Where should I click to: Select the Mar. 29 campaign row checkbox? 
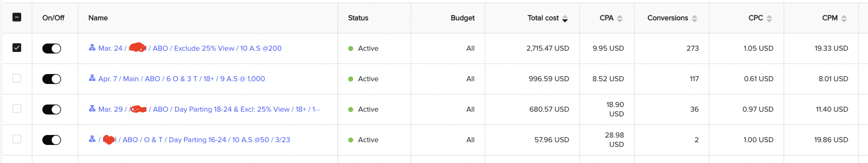point(17,108)
